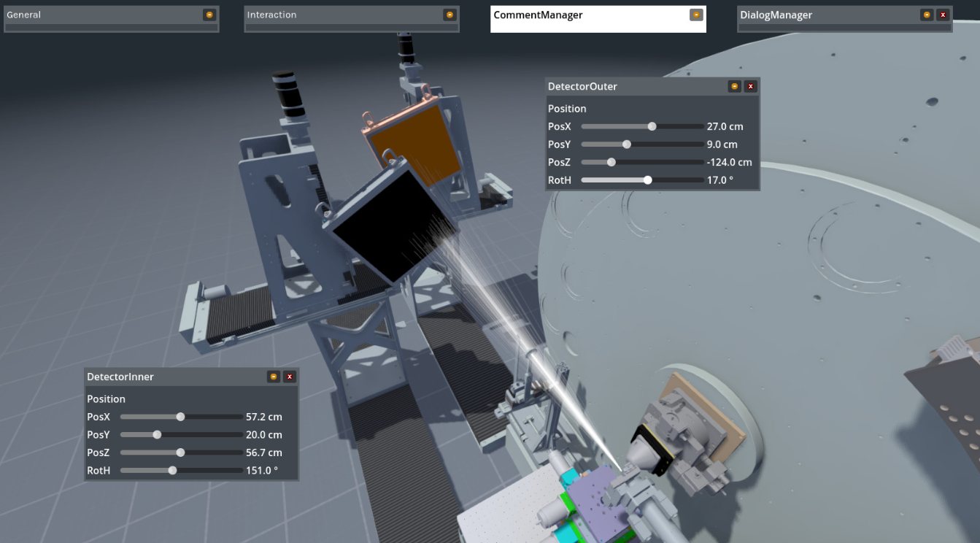Viewport: 980px width, 543px height.
Task: Collapse the DetectorInner panel with its orange button
Action: [274, 377]
